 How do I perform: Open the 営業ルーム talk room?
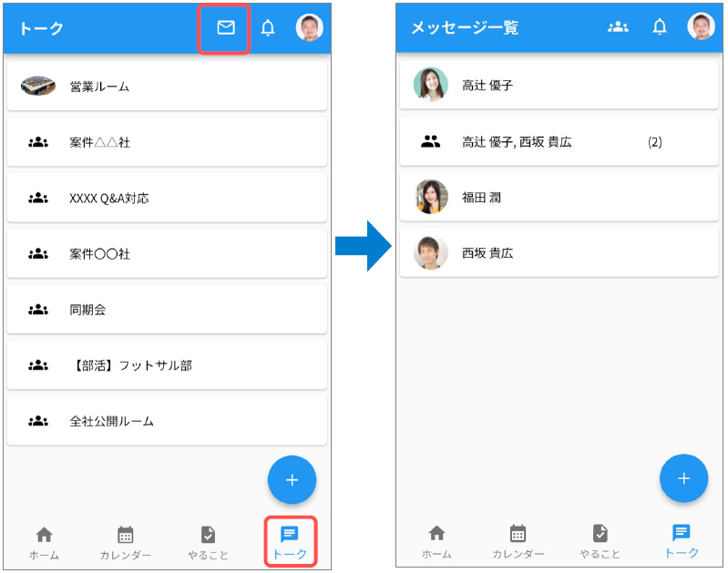(167, 87)
